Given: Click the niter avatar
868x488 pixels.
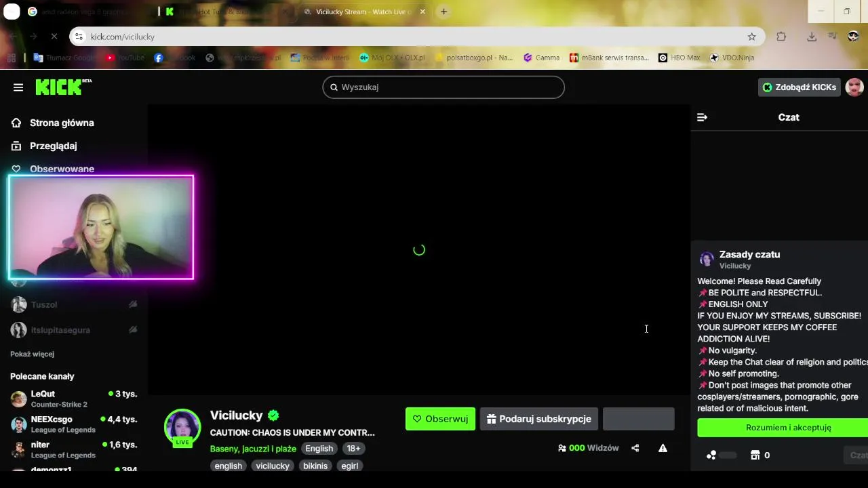Looking at the screenshot, I should pyautogui.click(x=19, y=449).
